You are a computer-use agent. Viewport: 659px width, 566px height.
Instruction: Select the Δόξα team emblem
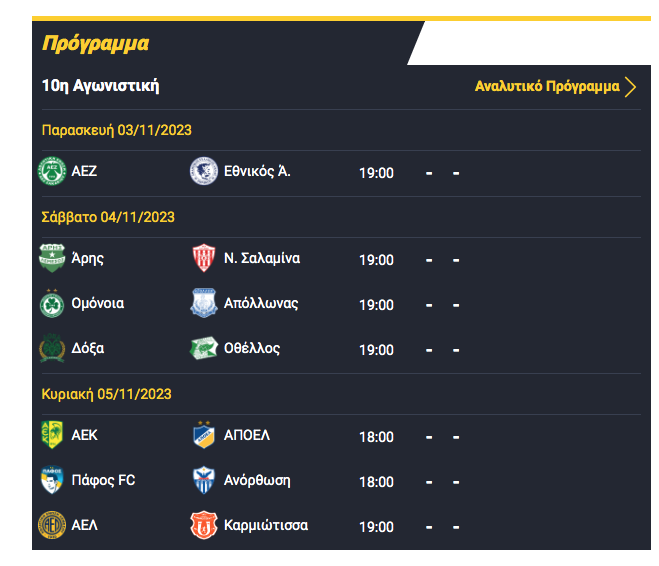pyautogui.click(x=52, y=348)
